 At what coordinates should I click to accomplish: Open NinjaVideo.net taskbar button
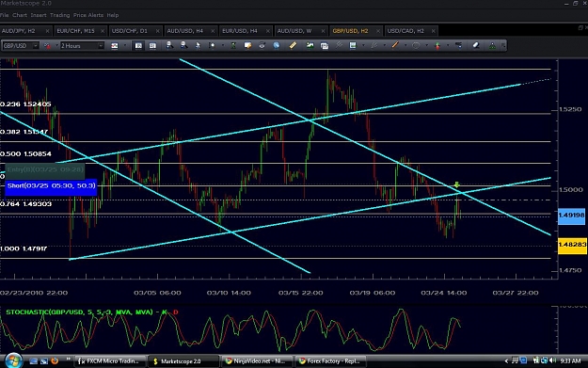pos(257,361)
